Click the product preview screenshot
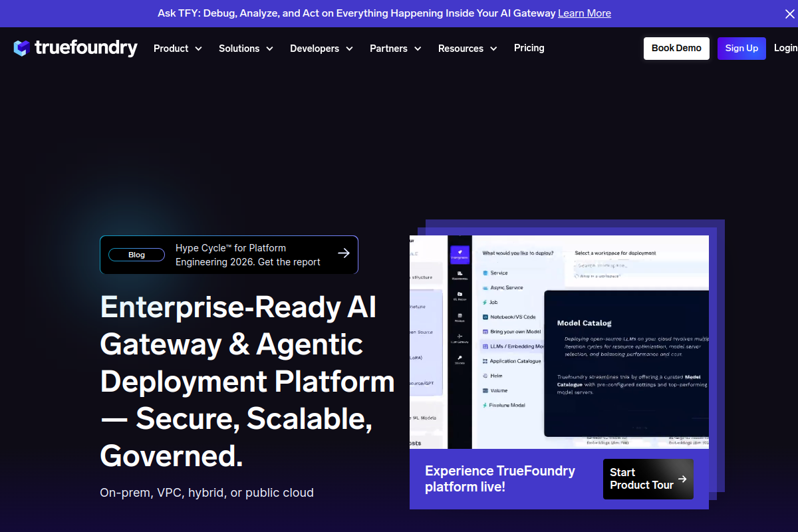 coord(559,342)
